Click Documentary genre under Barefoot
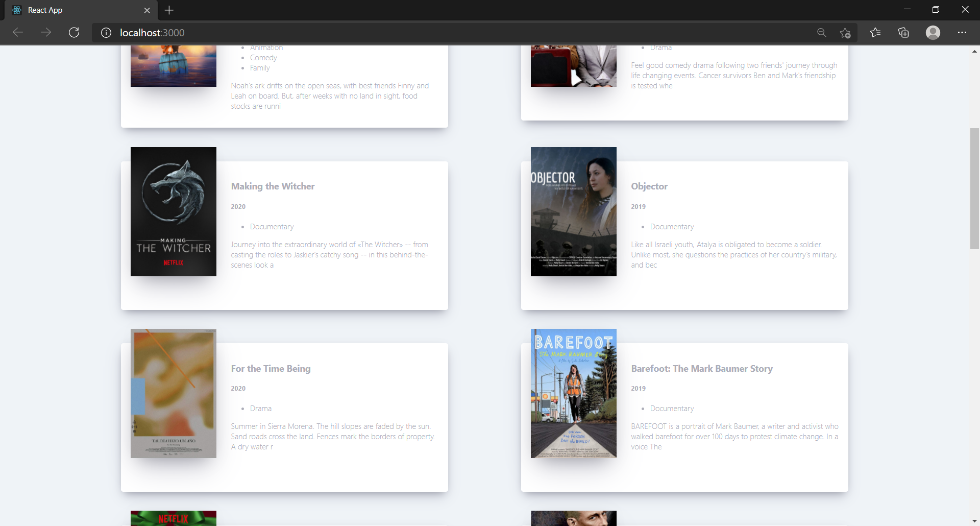Image resolution: width=980 pixels, height=526 pixels. 672,409
